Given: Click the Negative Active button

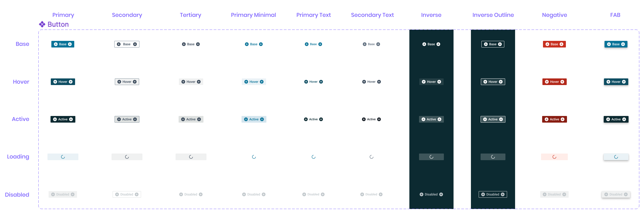Looking at the screenshot, I should tap(555, 119).
